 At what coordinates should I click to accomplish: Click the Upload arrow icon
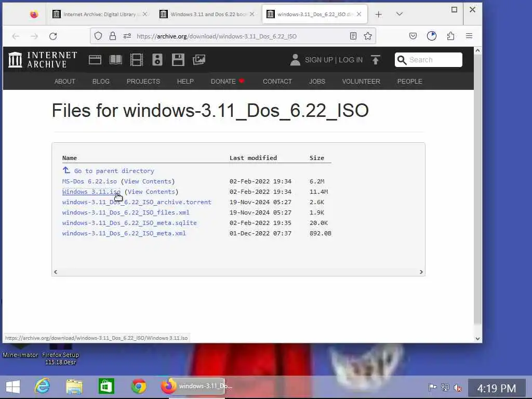point(375,60)
